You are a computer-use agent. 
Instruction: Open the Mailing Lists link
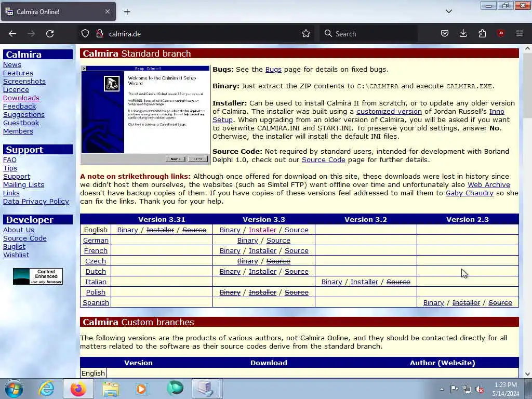(x=23, y=185)
